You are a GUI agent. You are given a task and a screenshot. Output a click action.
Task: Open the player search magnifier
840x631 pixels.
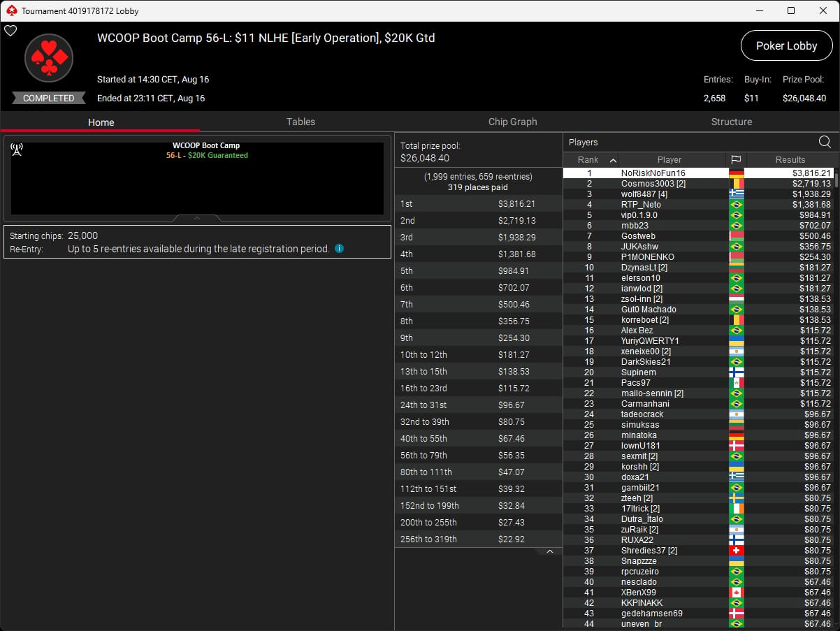pyautogui.click(x=825, y=142)
